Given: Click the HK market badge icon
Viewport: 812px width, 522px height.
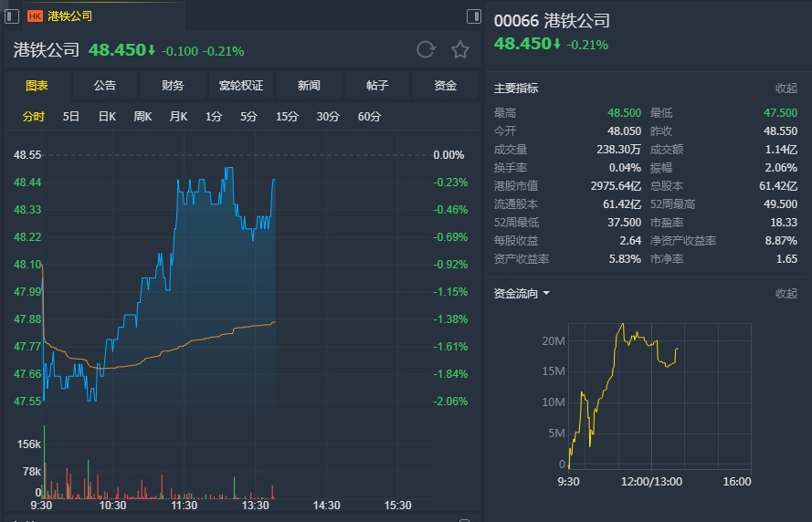Looking at the screenshot, I should click(x=35, y=16).
